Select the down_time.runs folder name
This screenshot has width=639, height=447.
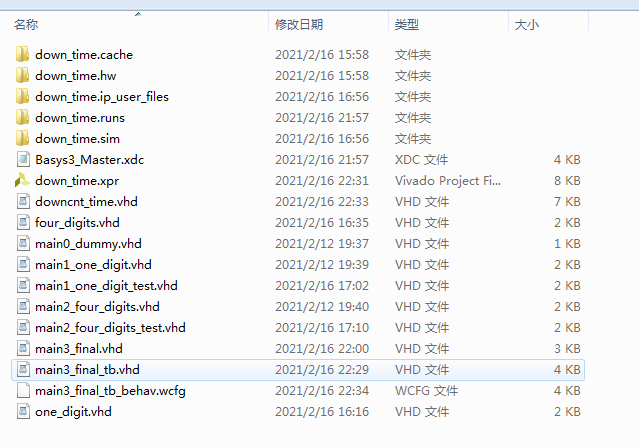80,118
